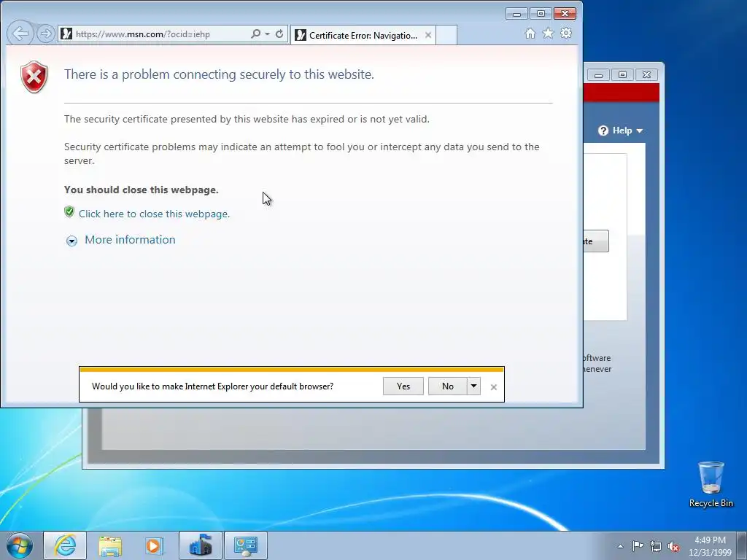Viewport: 747px width, 560px height.
Task: Choose Yes for default browser prompt
Action: tap(403, 386)
